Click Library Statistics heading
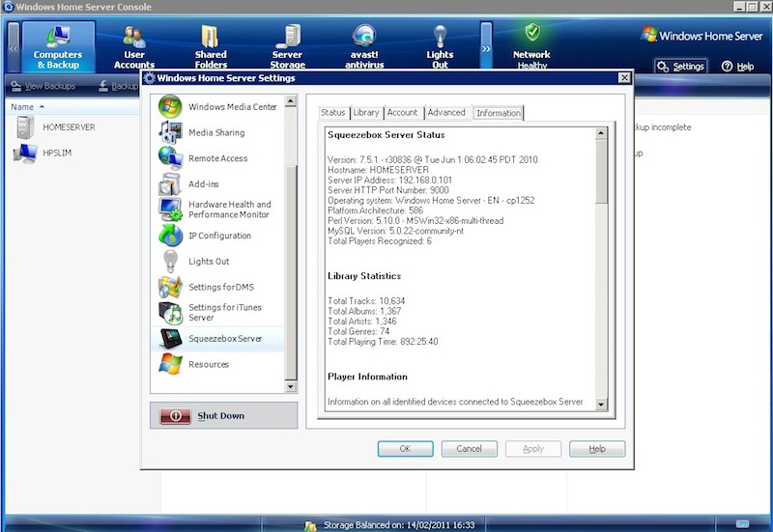 pyautogui.click(x=364, y=276)
